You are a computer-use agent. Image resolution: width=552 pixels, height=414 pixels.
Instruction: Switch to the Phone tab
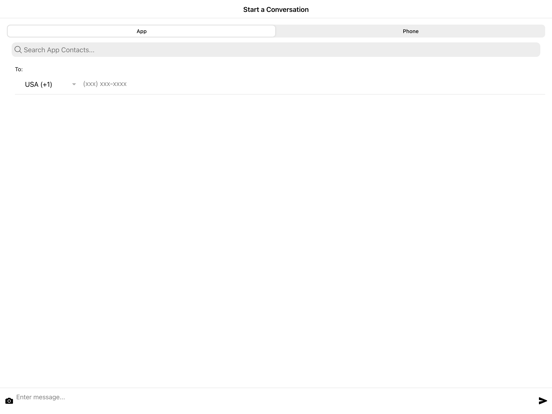point(410,31)
